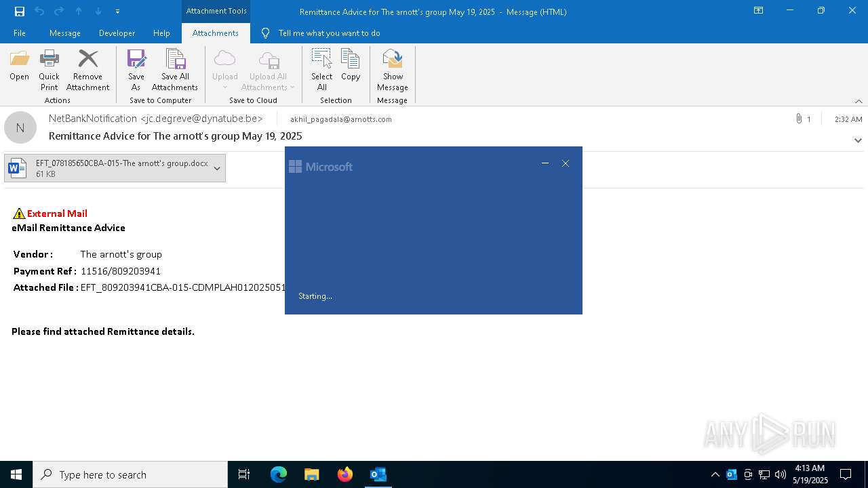Screen dimensions: 868x488
Task: Show hidden tray icons chevron
Action: click(715, 474)
